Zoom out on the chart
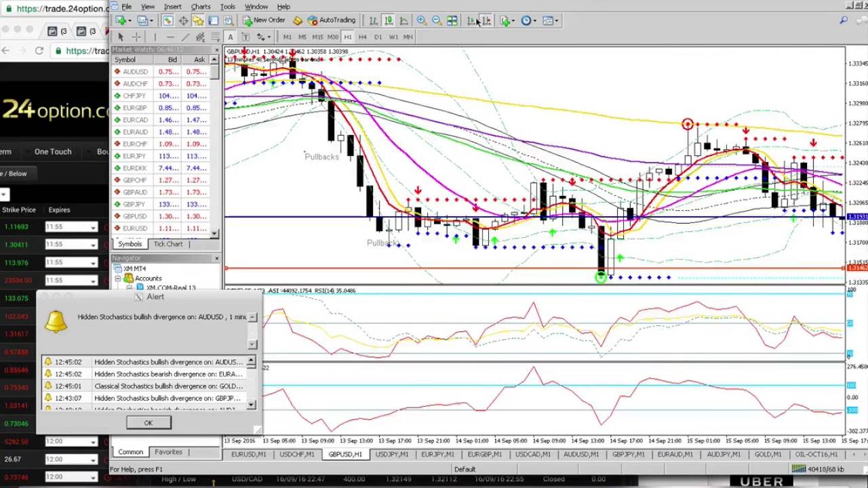Image resolution: width=868 pixels, height=488 pixels. click(x=437, y=20)
